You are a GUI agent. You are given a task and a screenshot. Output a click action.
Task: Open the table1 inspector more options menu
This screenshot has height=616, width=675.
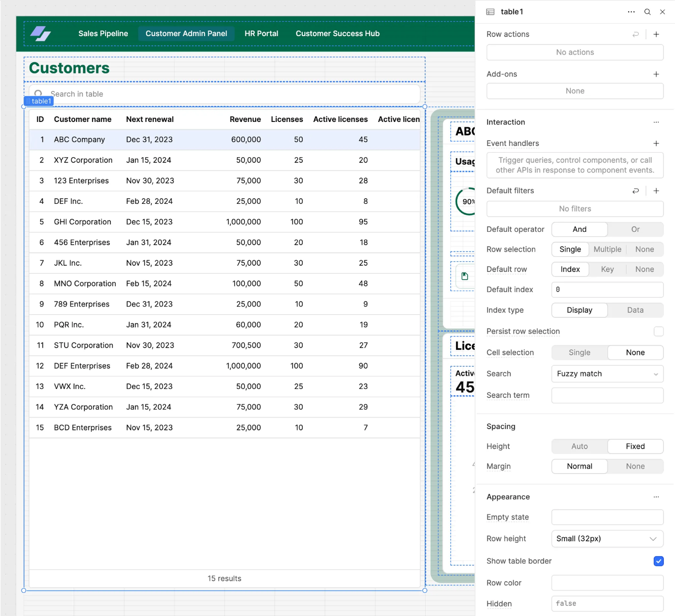pos(631,12)
